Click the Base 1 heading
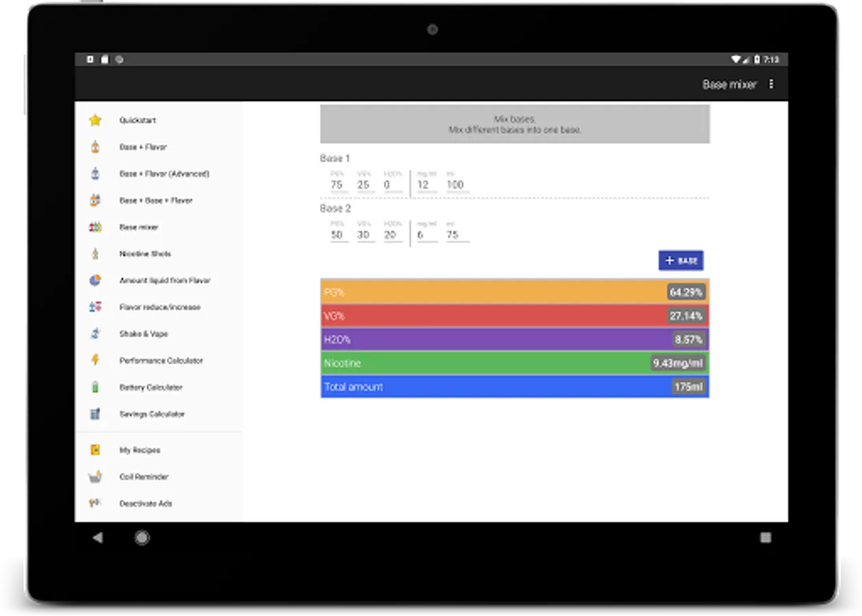 (335, 158)
